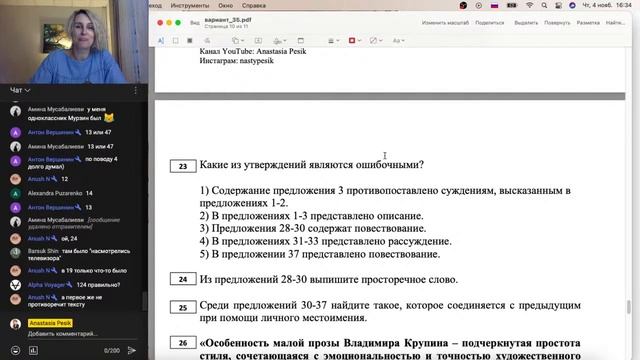Open the Wi-Fi status menu
Image resolution: width=640 pixels, height=360 pixels.
(529, 5)
